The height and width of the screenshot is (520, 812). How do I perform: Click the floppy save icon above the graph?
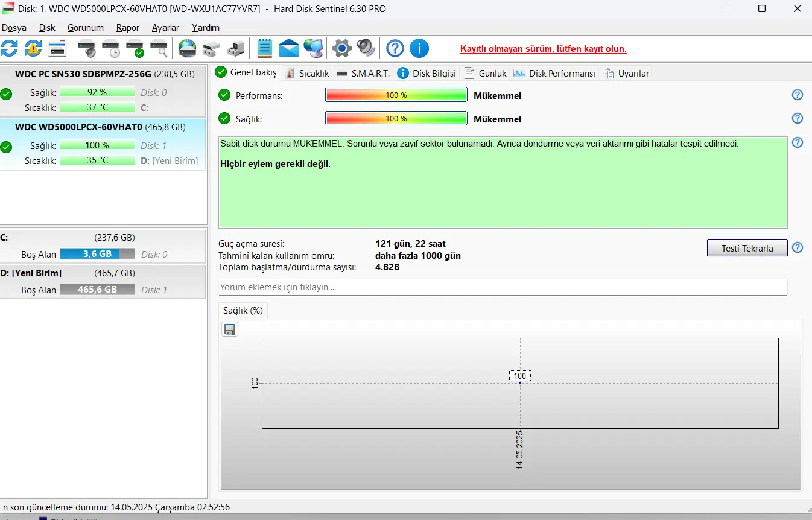click(230, 329)
